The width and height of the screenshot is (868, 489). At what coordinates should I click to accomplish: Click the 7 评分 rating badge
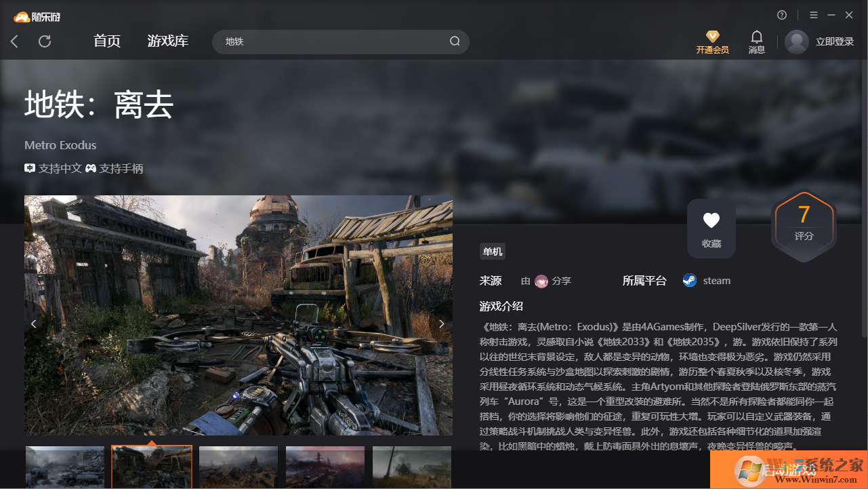[804, 226]
